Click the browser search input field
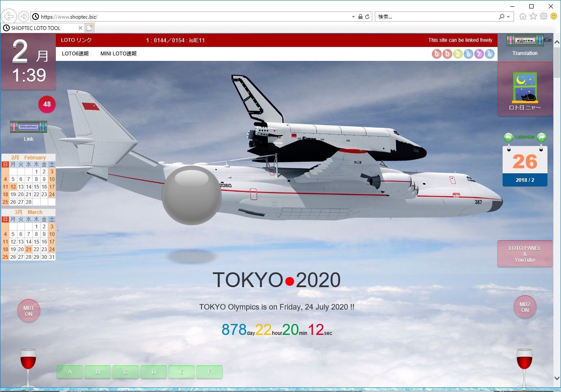The width and height of the screenshot is (561, 392). (x=436, y=17)
